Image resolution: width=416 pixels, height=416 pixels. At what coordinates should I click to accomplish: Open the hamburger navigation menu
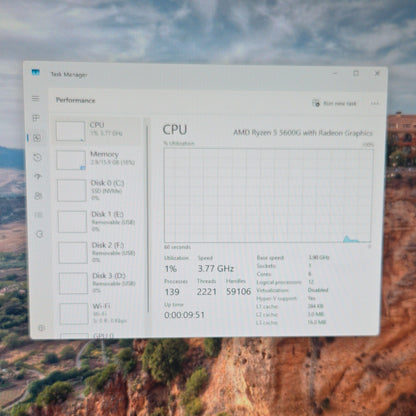(36, 98)
